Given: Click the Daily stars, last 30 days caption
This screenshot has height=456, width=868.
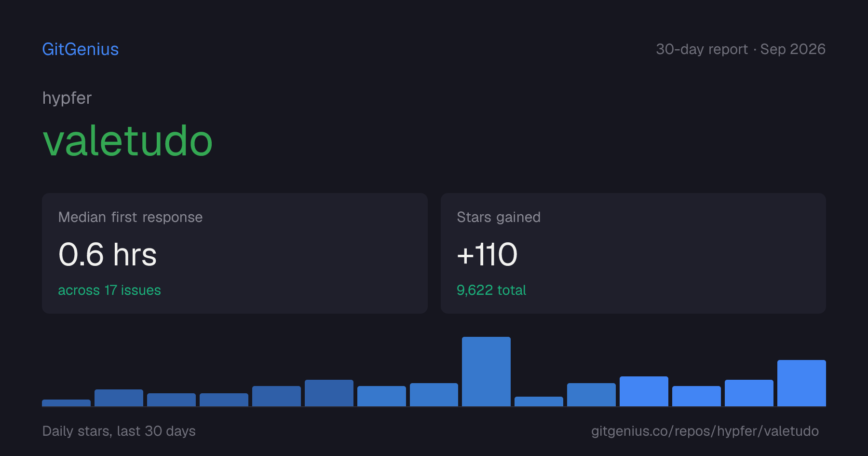Looking at the screenshot, I should tap(119, 431).
